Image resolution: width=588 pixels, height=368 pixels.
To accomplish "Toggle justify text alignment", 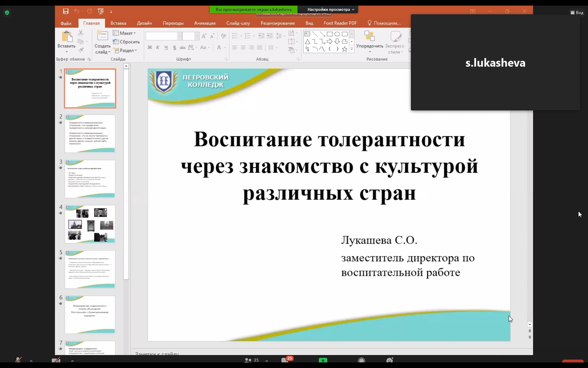I will 260,47.
